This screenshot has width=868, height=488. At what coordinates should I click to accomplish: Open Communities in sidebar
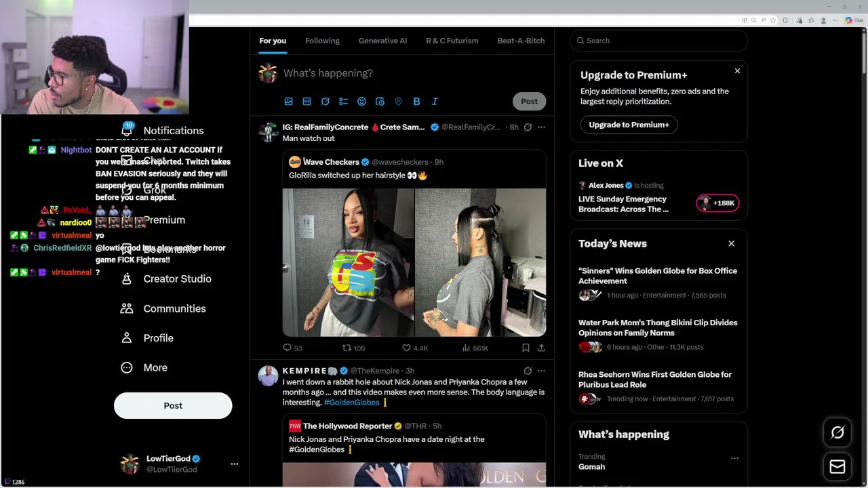(163, 308)
